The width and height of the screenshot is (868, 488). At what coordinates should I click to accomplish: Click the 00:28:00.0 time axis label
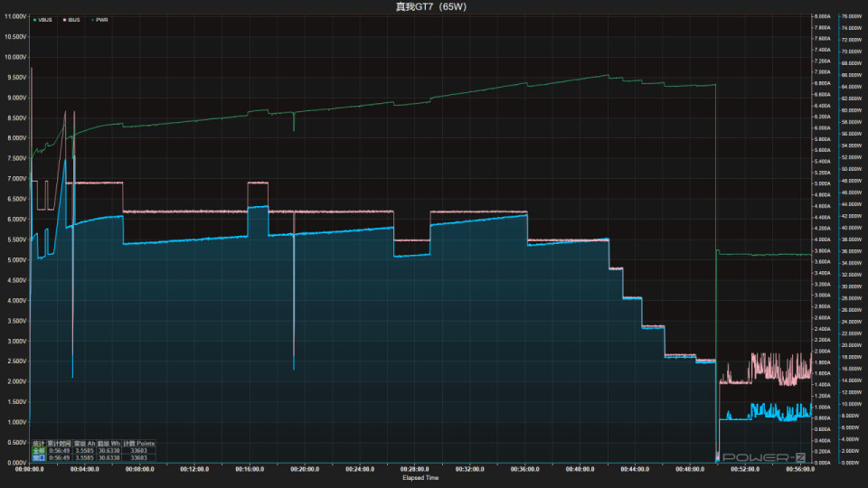[415, 469]
